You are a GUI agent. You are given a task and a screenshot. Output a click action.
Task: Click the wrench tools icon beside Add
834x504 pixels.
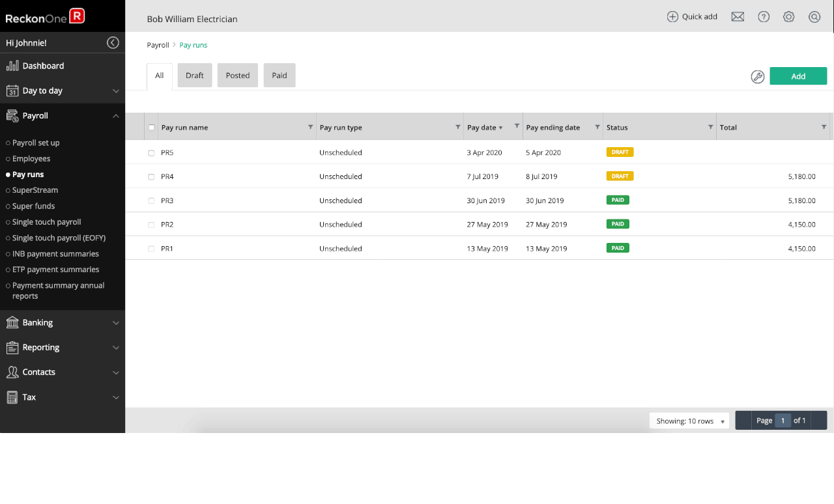coord(757,77)
